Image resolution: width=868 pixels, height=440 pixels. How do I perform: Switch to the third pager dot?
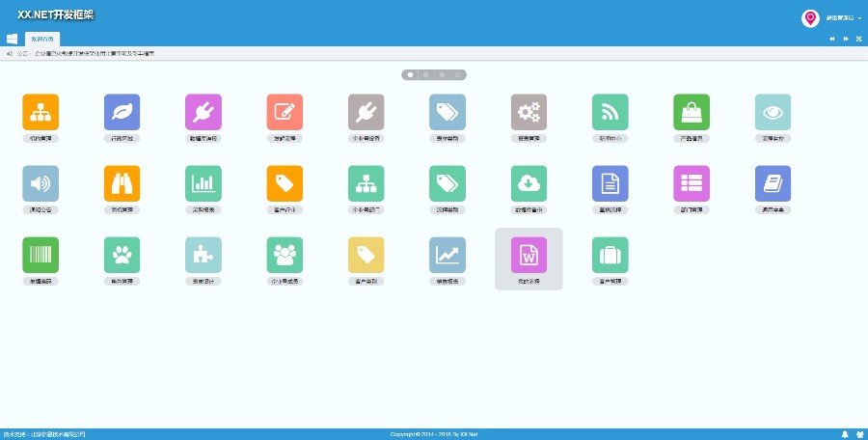click(x=442, y=75)
